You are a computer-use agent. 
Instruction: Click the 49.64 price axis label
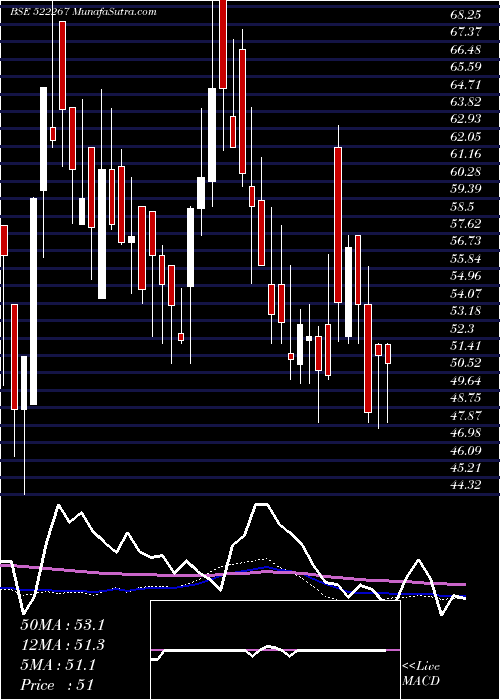point(466,381)
